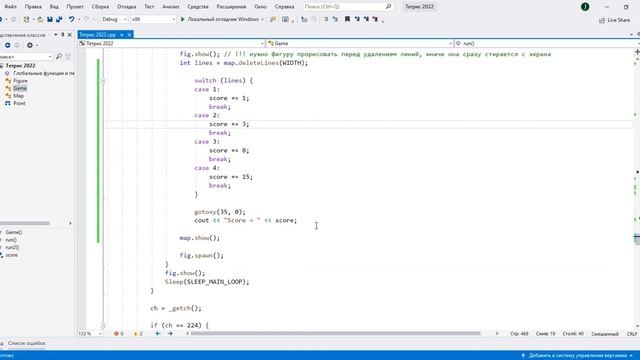The width and height of the screenshot is (640, 360).
Task: Open the 123 % zoom level dropdown
Action: pyautogui.click(x=90, y=333)
